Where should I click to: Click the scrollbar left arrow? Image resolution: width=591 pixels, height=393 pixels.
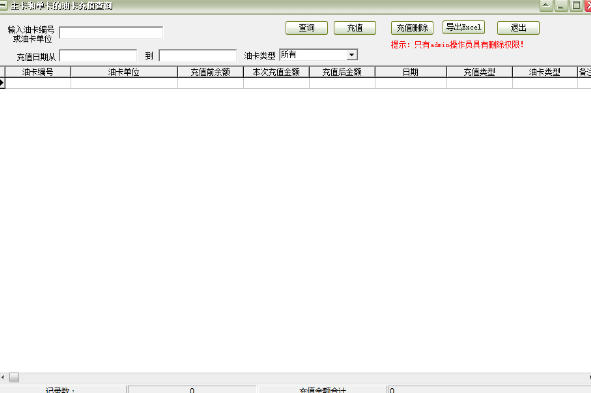pos(3,377)
